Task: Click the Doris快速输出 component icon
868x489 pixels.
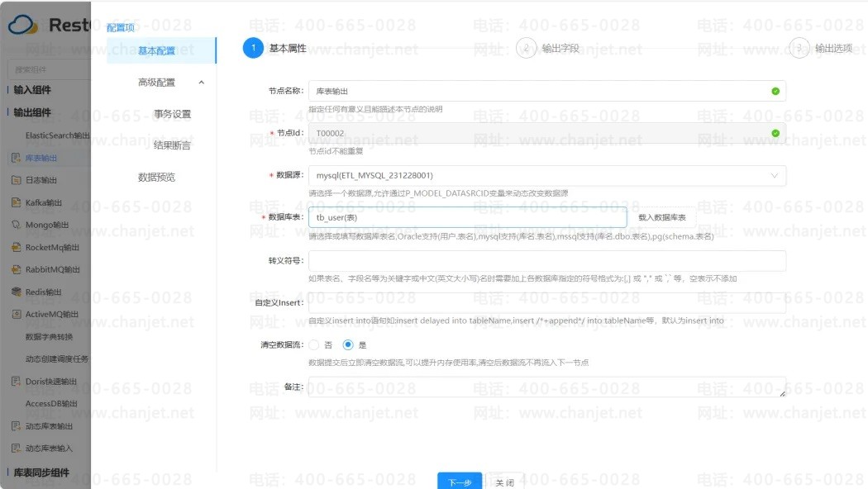Action: click(16, 381)
